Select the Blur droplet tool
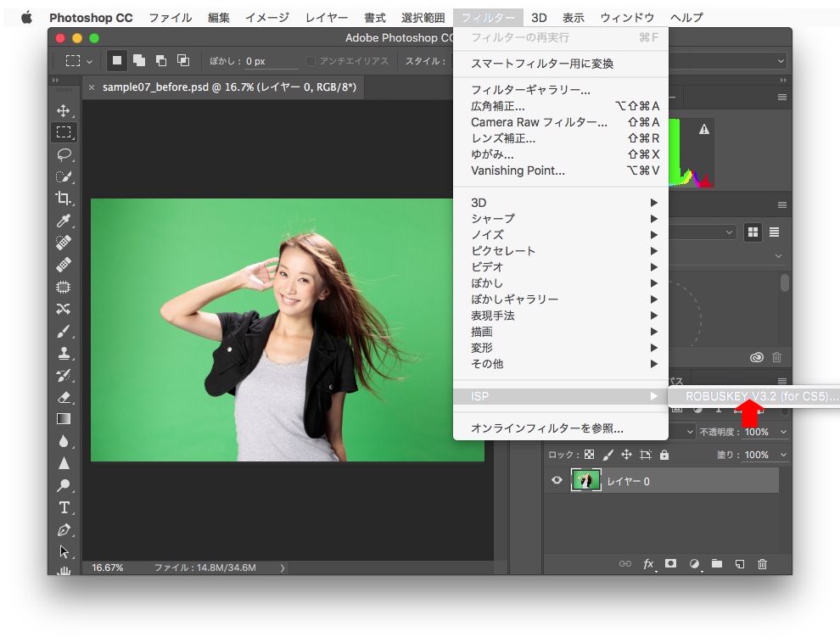The height and width of the screenshot is (643, 840). click(x=64, y=441)
